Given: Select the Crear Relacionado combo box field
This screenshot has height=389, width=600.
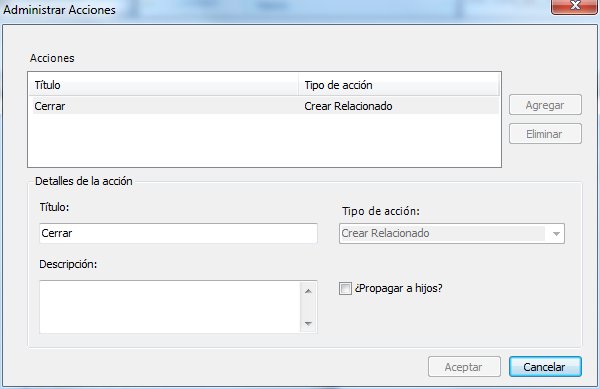Looking at the screenshot, I should pyautogui.click(x=452, y=234).
